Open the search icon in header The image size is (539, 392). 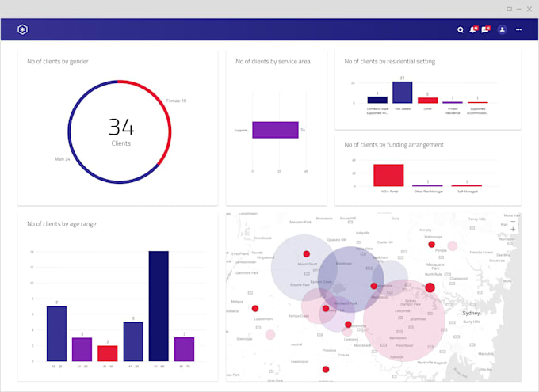pos(461,30)
